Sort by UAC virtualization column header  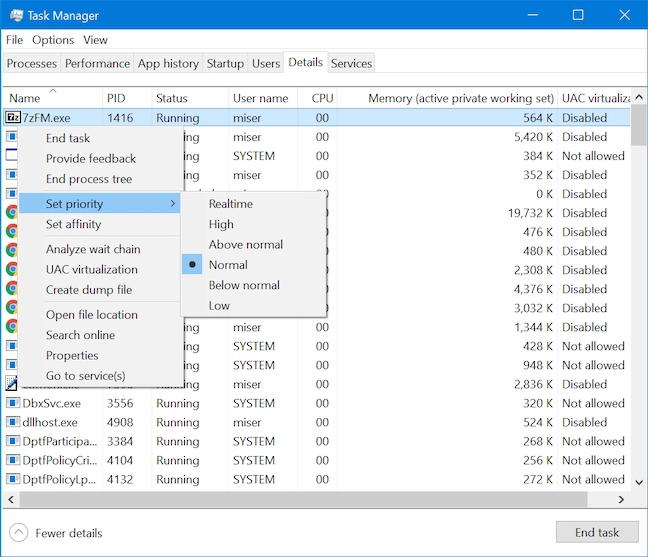tap(596, 98)
